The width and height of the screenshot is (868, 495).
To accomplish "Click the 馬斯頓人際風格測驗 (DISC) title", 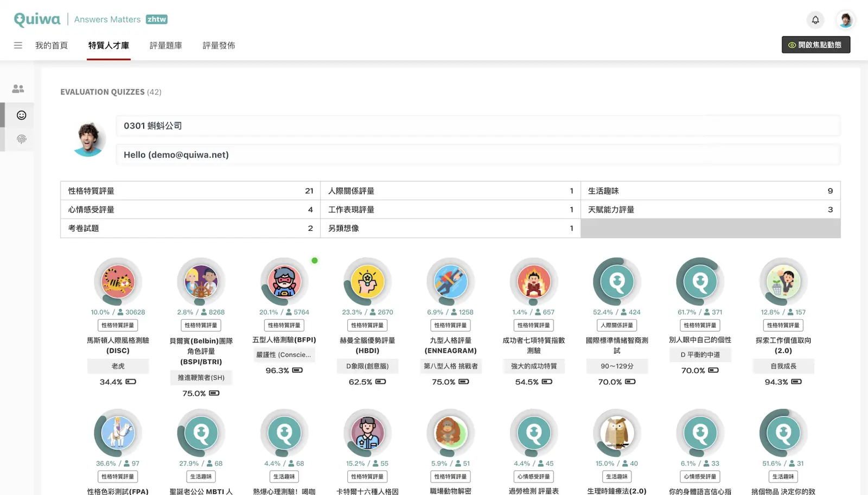I will (x=118, y=346).
